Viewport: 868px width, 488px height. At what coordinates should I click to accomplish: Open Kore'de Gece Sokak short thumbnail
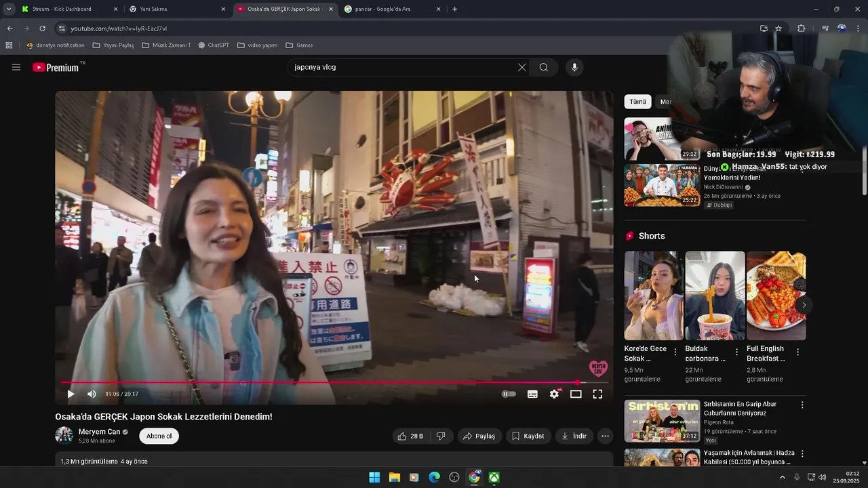click(654, 296)
